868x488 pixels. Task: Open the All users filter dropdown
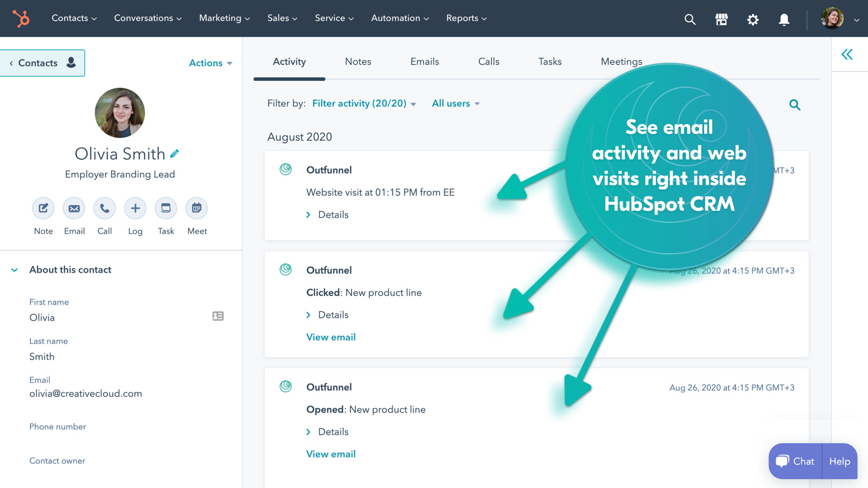pos(456,103)
